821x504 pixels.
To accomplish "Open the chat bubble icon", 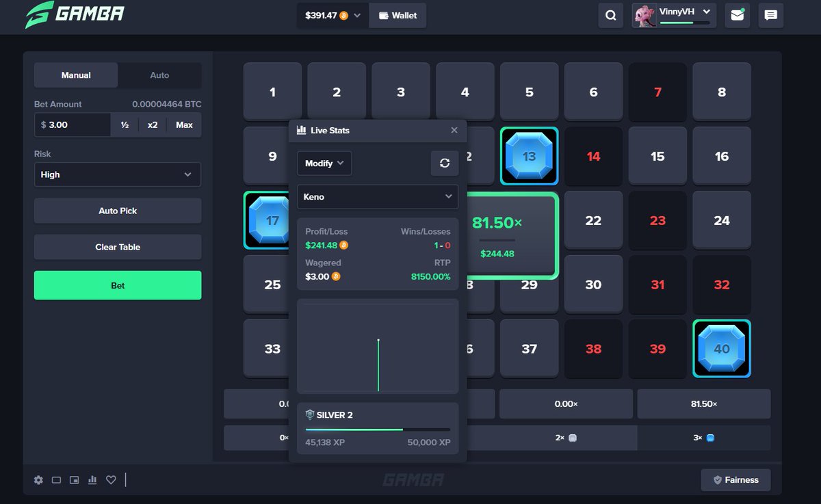I will pyautogui.click(x=771, y=15).
